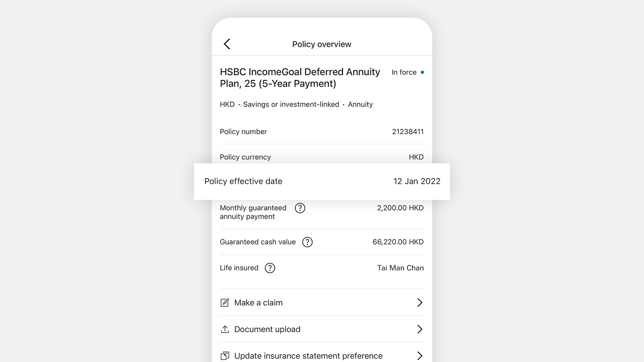Open Update insurance statement preference chevron

[x=419, y=356]
